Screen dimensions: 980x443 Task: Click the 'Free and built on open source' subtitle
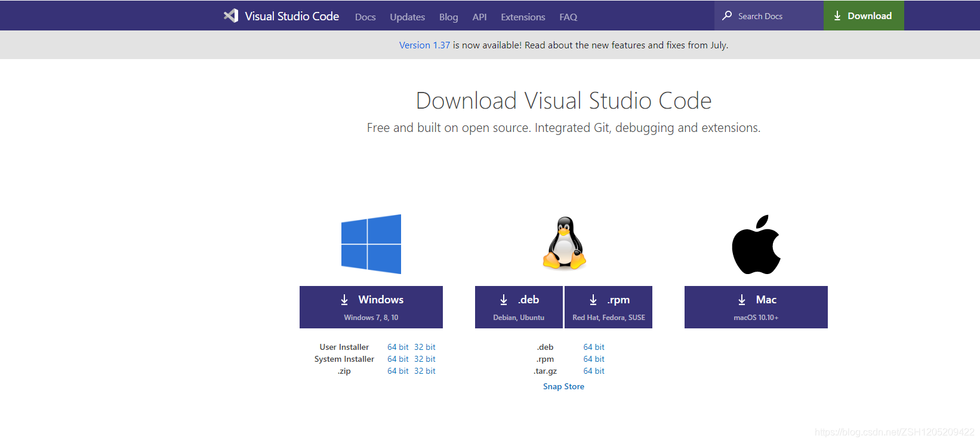[563, 128]
